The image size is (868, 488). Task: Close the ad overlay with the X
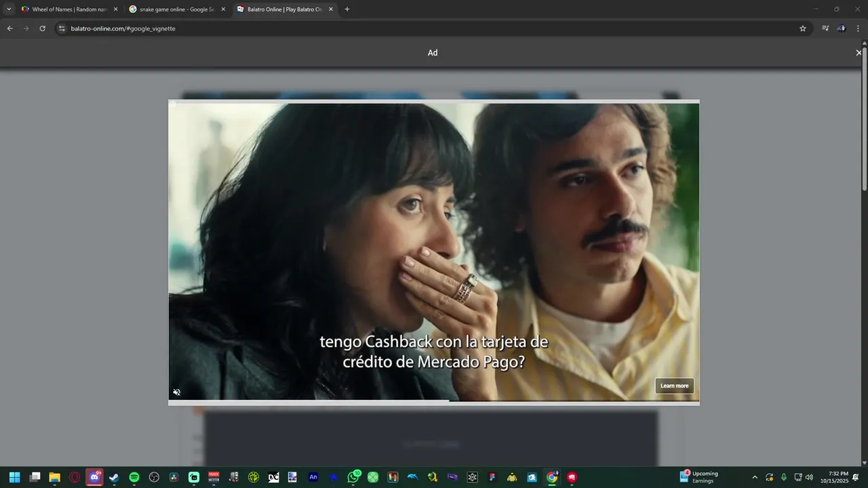pyautogui.click(x=859, y=53)
